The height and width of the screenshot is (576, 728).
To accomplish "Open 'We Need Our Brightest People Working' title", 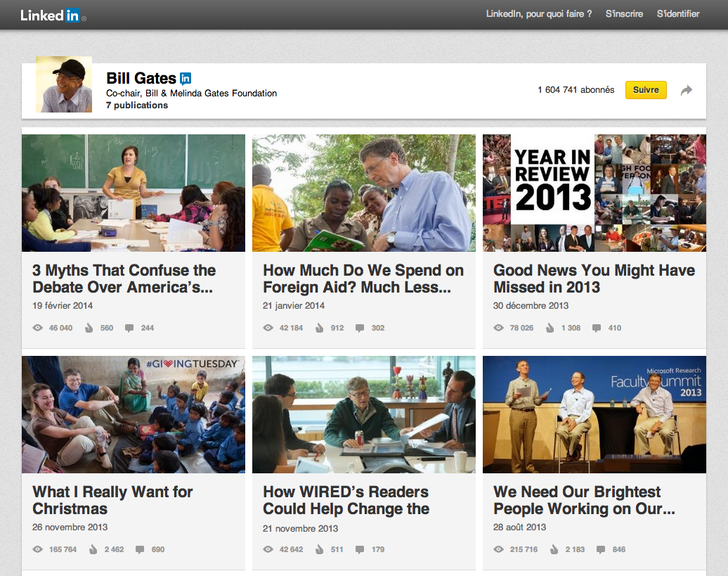I will (x=584, y=500).
